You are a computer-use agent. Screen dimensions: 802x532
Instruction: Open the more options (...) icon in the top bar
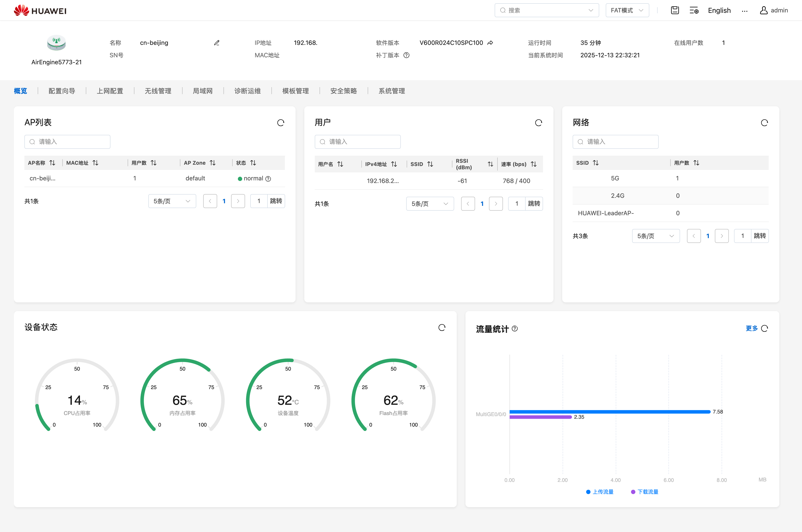pyautogui.click(x=745, y=10)
